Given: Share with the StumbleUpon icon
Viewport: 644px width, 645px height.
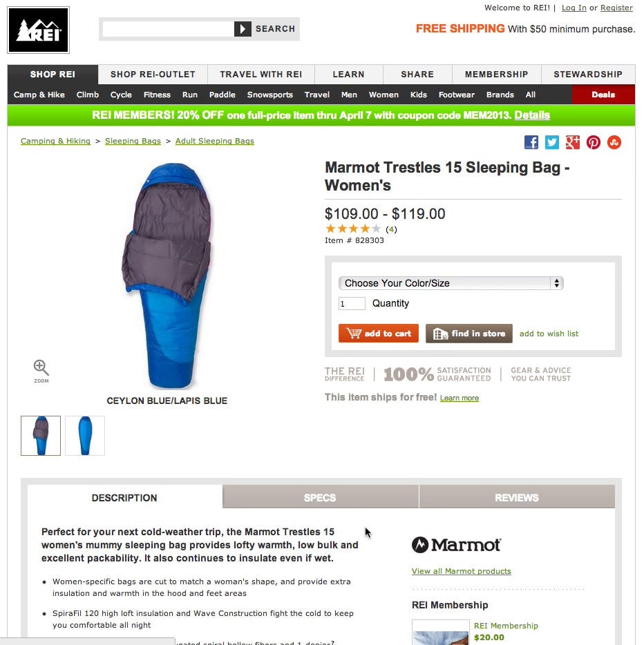Looking at the screenshot, I should (614, 142).
